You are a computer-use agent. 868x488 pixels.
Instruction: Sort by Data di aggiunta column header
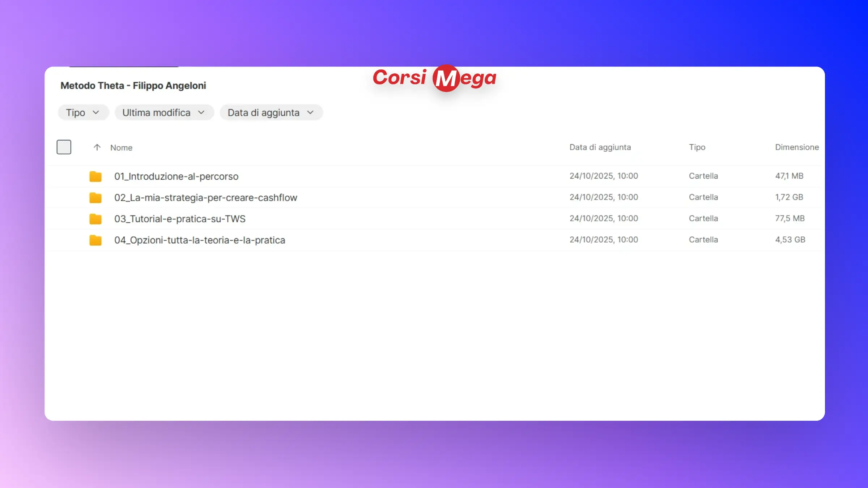click(x=600, y=147)
